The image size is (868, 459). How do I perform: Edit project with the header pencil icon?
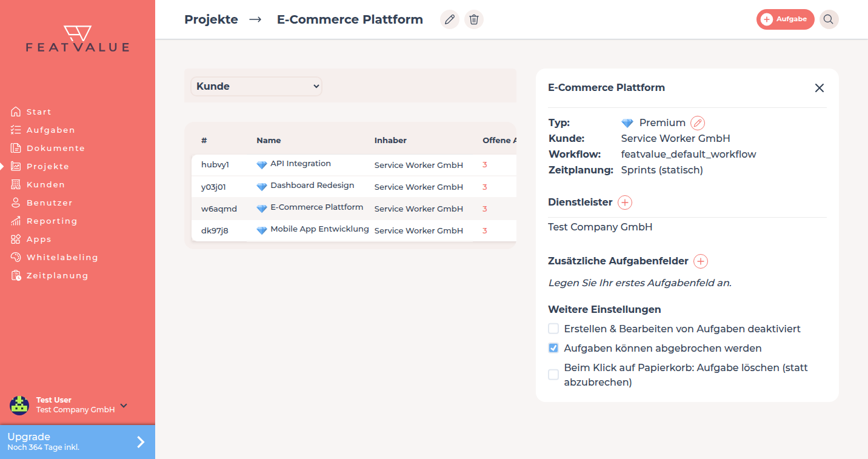[x=450, y=19]
